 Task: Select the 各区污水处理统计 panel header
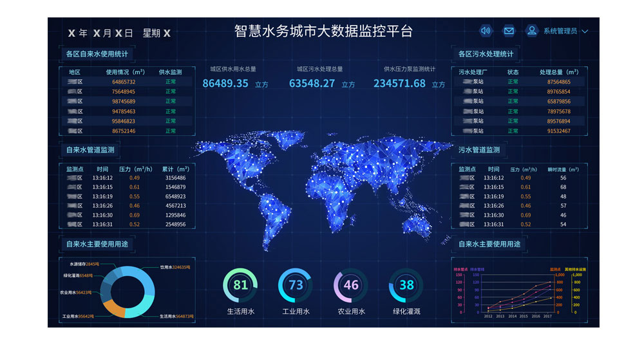pos(486,54)
